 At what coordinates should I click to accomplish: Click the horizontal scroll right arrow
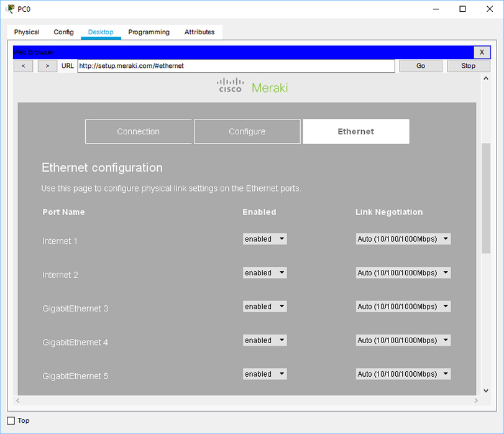[476, 400]
